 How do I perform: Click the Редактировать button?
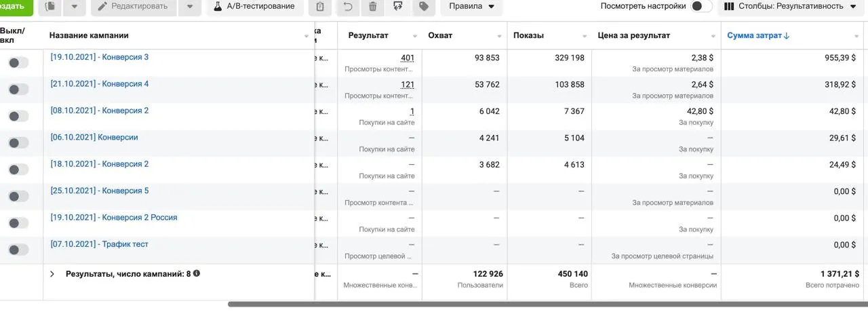[134, 7]
